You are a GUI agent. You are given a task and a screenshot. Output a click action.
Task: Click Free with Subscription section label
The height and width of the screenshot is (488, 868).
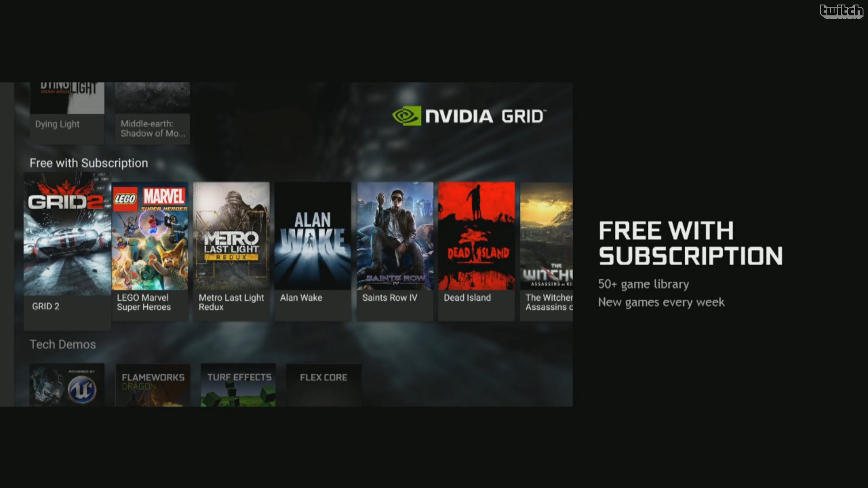(88, 162)
